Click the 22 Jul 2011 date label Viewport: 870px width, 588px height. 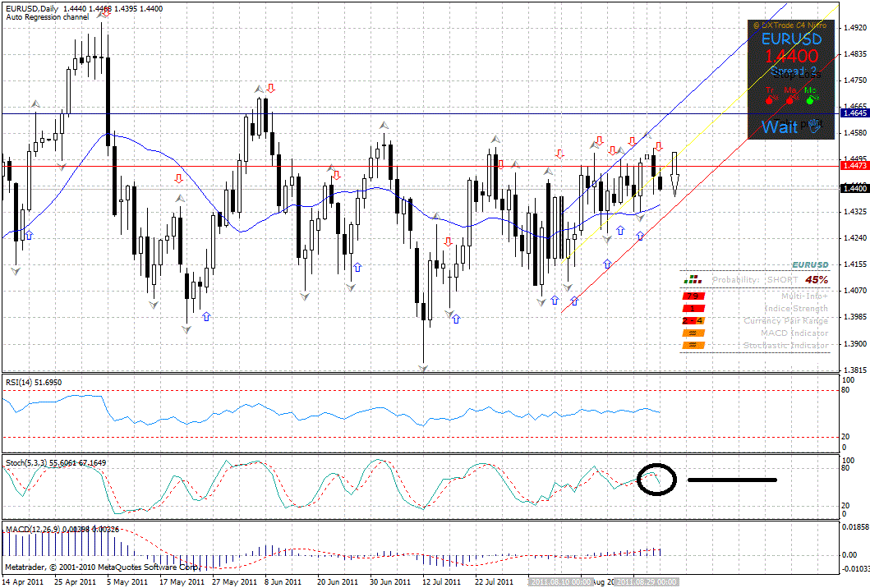point(494,582)
